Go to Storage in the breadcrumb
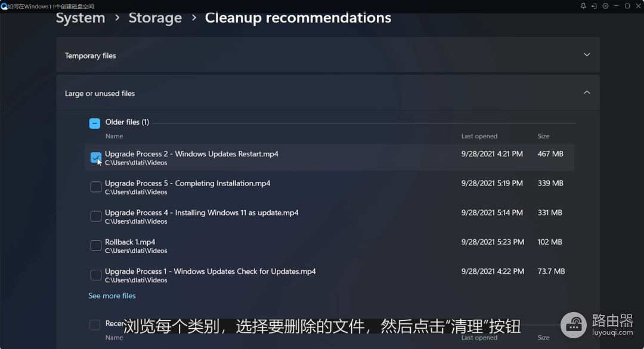Screen dimensions: 644x349 155,18
